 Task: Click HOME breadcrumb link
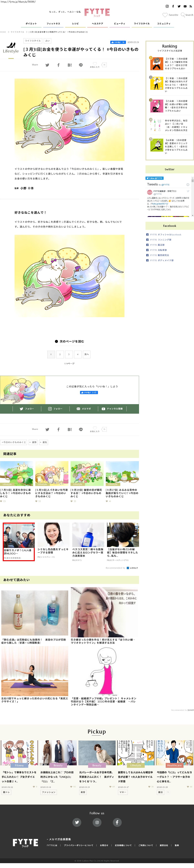tap(3, 32)
